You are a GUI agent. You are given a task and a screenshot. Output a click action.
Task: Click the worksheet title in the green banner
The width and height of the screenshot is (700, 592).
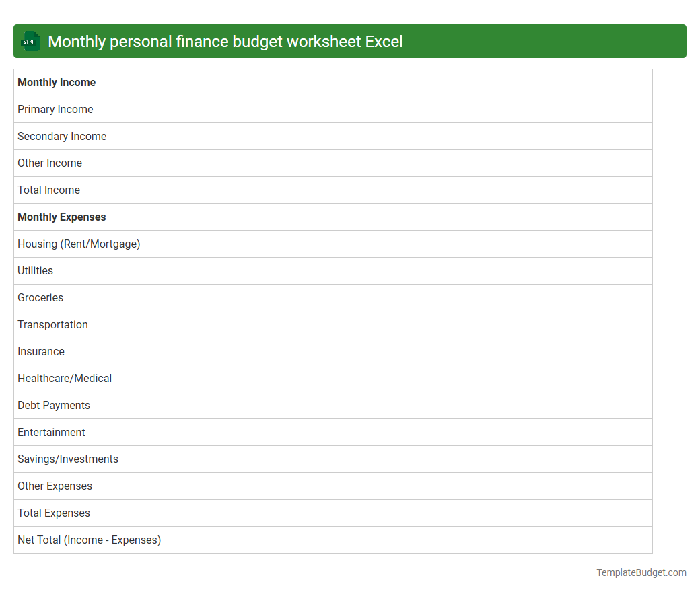[224, 41]
